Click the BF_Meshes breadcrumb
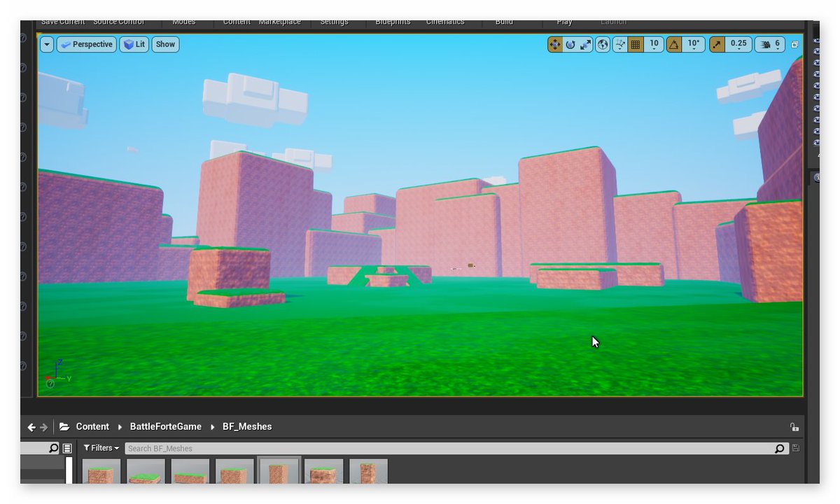The height and width of the screenshot is (504, 840). pyautogui.click(x=247, y=427)
